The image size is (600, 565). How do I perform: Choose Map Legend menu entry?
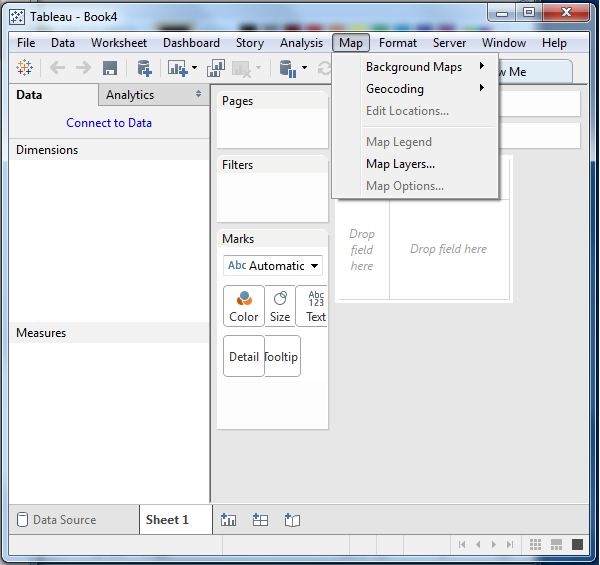point(415,142)
